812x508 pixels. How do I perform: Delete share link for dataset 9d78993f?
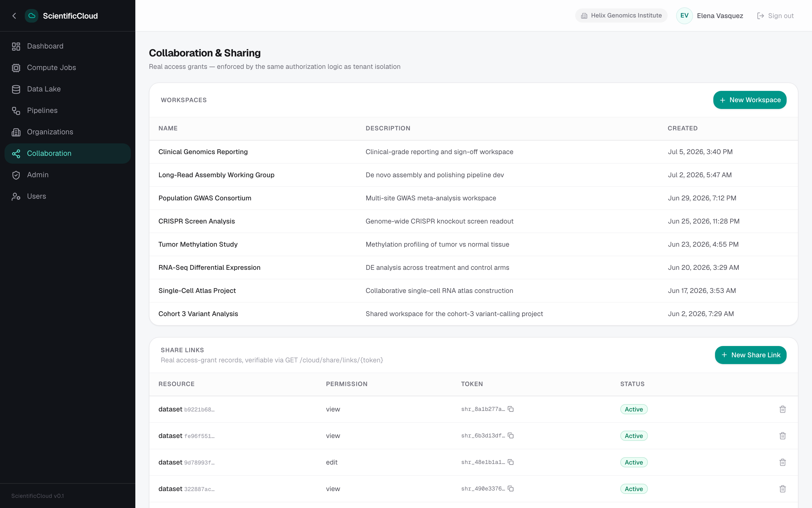pyautogui.click(x=782, y=462)
